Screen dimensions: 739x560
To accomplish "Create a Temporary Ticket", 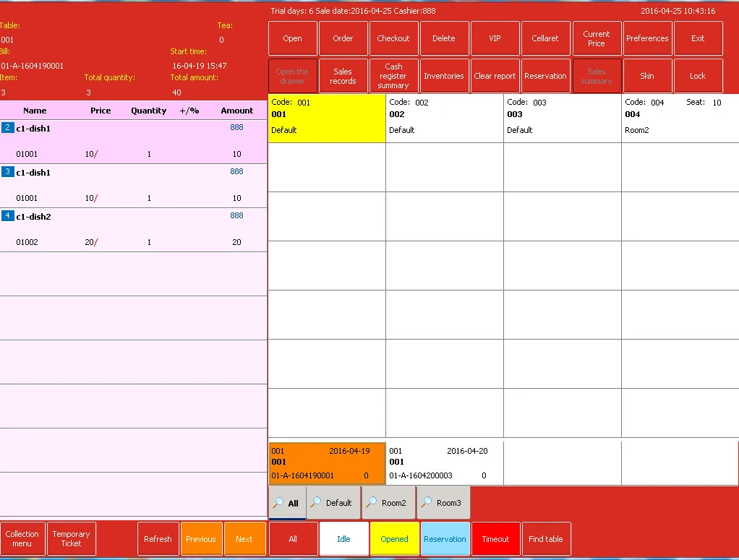I will point(71,538).
